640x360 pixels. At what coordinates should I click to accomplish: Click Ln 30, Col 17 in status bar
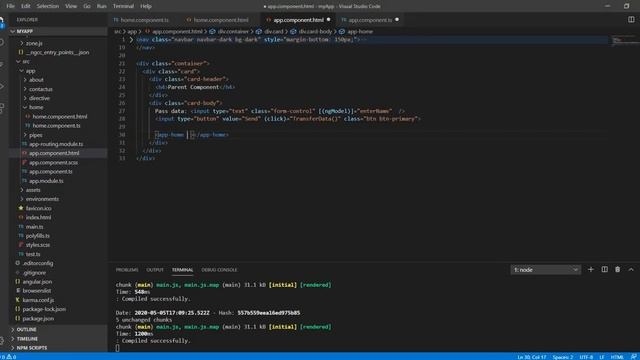tap(531, 357)
